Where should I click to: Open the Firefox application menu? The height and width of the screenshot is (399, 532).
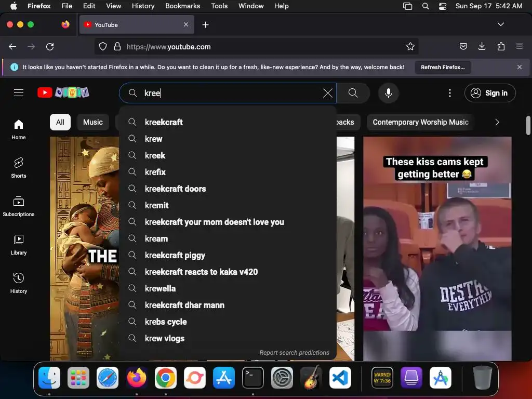pos(520,46)
